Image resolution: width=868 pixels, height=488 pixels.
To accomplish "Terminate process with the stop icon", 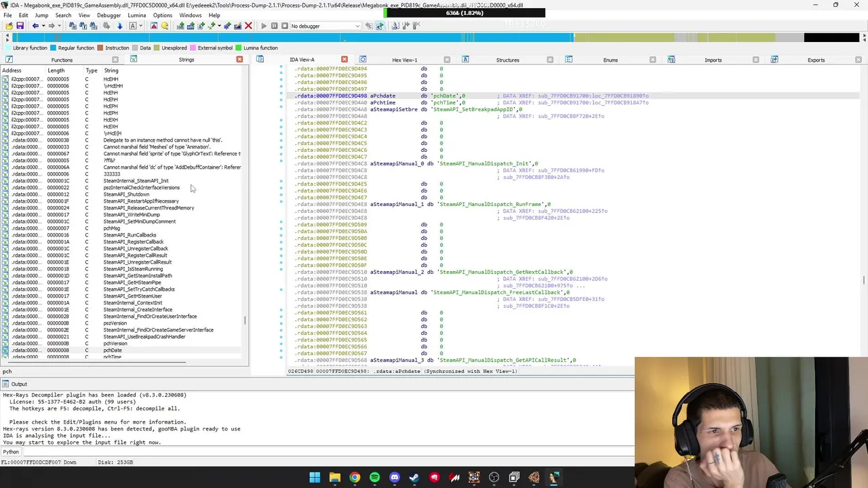I will click(285, 26).
